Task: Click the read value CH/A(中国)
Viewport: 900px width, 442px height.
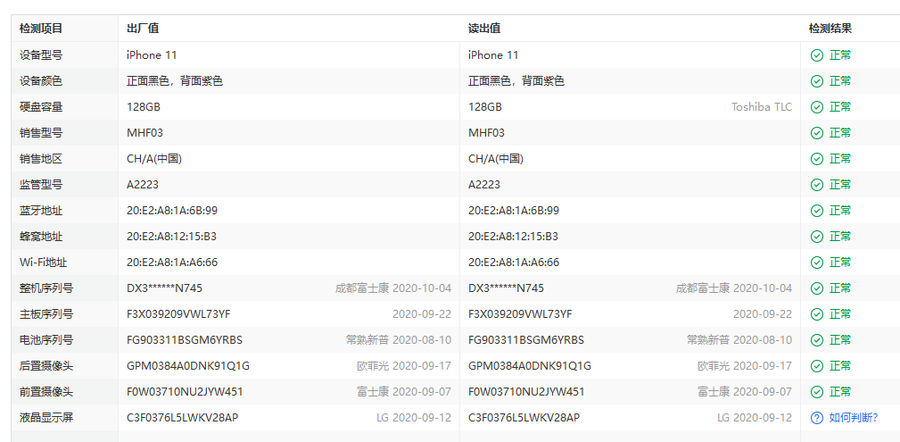Action: click(496, 158)
